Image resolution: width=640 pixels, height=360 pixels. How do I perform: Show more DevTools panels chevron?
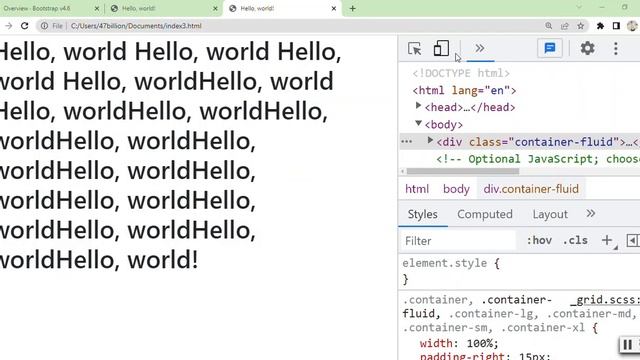pos(480,48)
